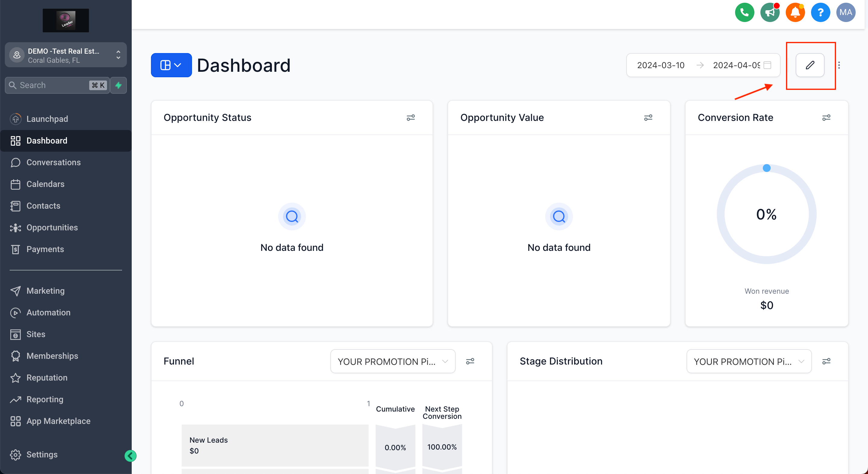Click the green lightning quick actions icon
868x474 pixels.
(x=118, y=85)
